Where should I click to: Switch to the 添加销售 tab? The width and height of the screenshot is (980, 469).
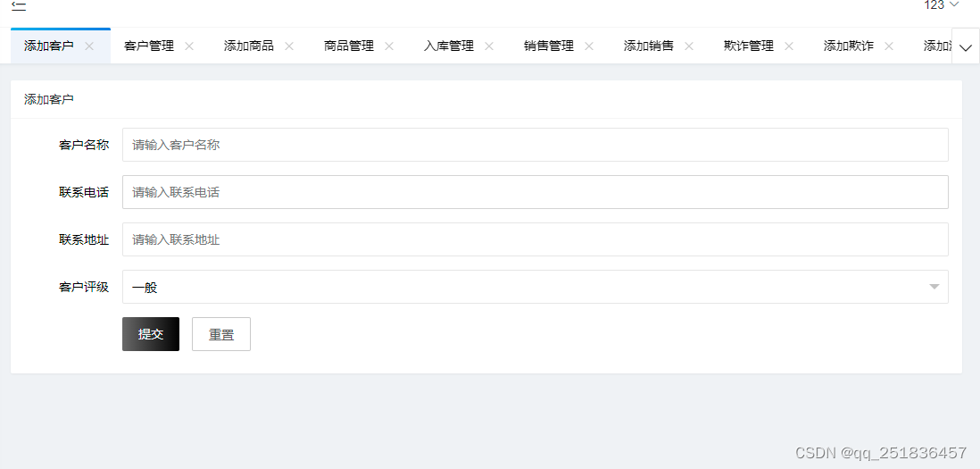[649, 46]
